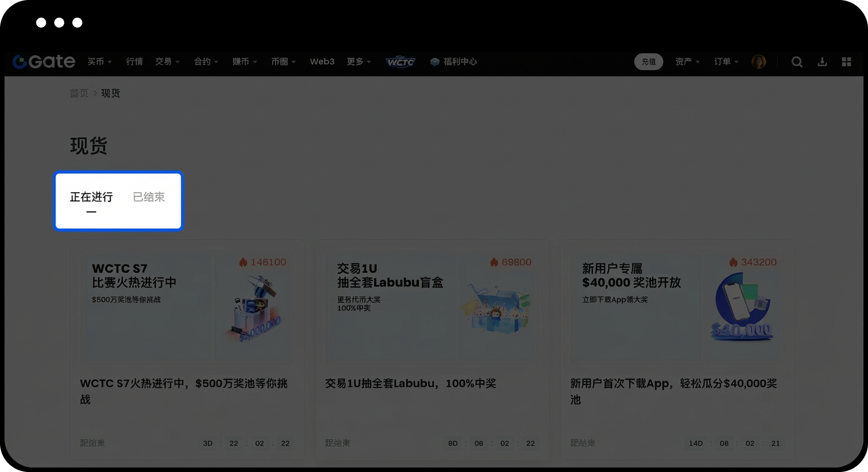
Task: Switch to the 已结束 tab
Action: coord(149,197)
